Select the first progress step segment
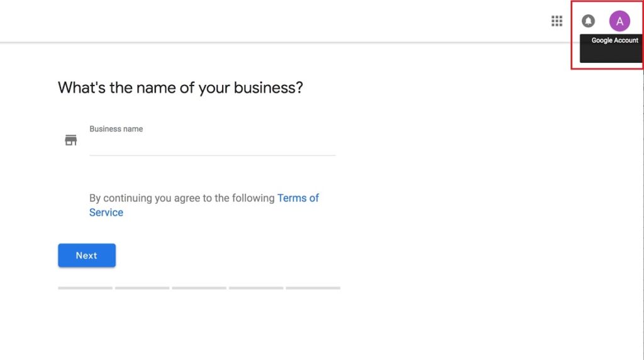Screen dimensions: 644x360 pos(85,288)
